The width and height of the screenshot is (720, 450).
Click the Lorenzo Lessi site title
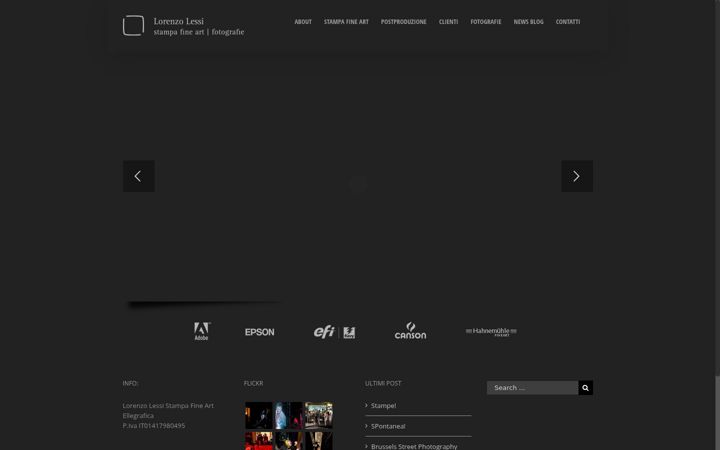pyautogui.click(x=179, y=21)
